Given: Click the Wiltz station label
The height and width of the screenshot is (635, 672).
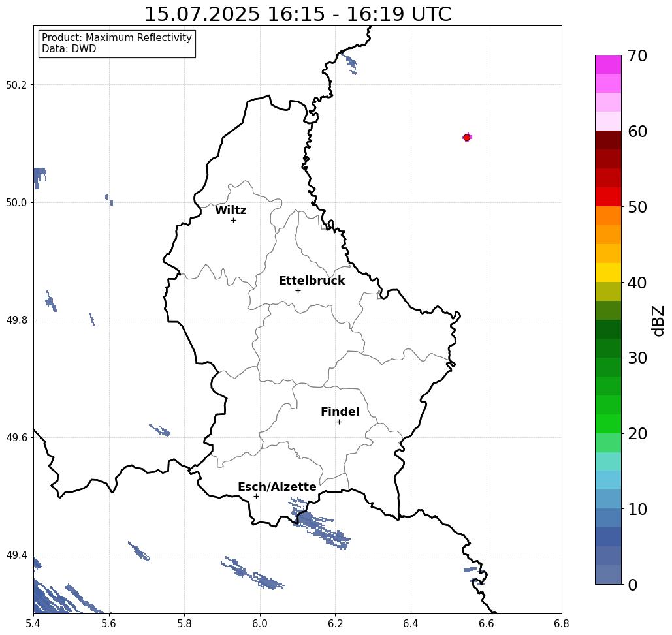Looking at the screenshot, I should coord(231,210).
